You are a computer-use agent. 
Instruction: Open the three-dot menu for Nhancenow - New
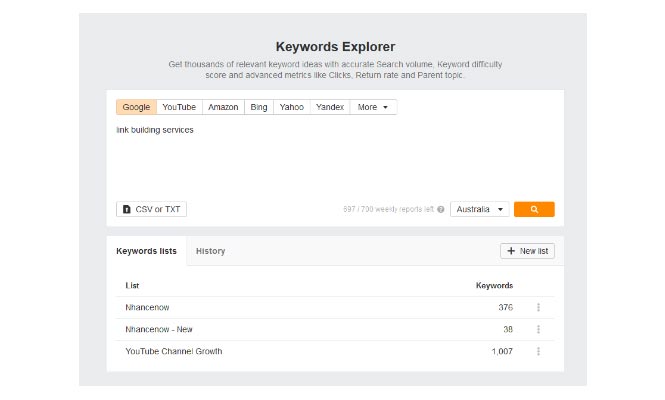(538, 329)
